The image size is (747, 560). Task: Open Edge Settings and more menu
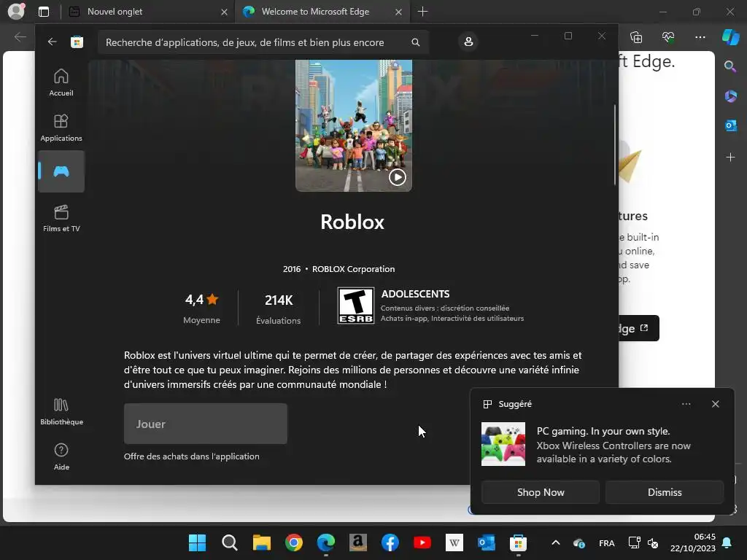tap(700, 36)
